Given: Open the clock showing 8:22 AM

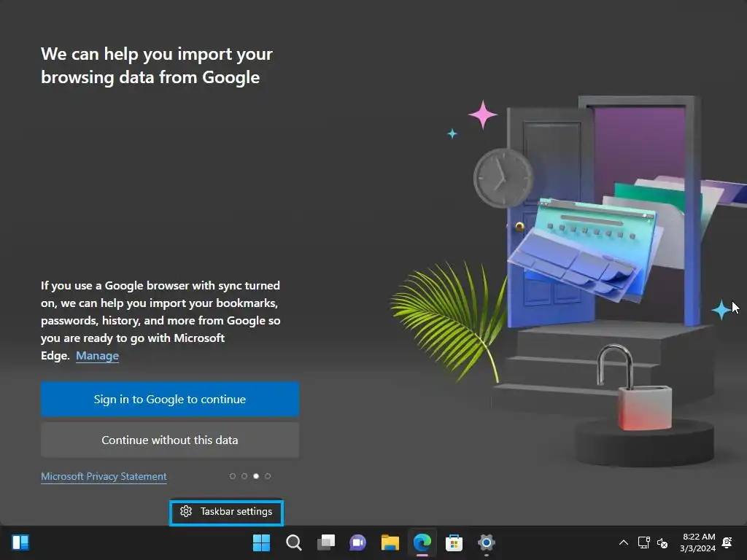Looking at the screenshot, I should click(x=698, y=542).
